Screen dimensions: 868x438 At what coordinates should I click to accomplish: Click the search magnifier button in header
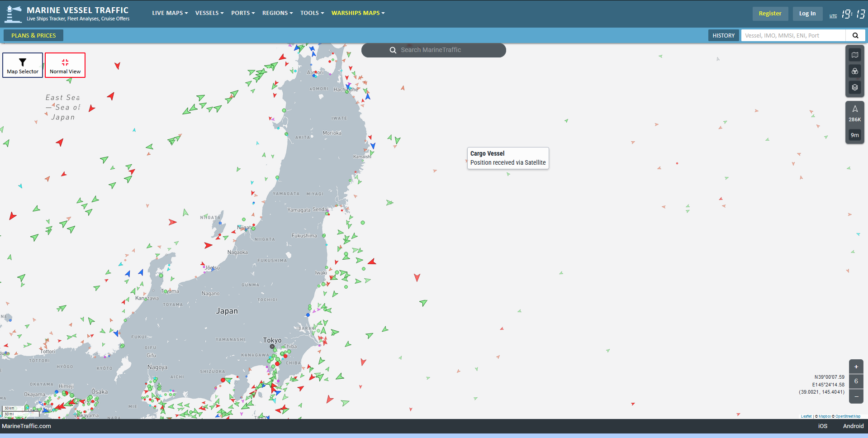855,36
